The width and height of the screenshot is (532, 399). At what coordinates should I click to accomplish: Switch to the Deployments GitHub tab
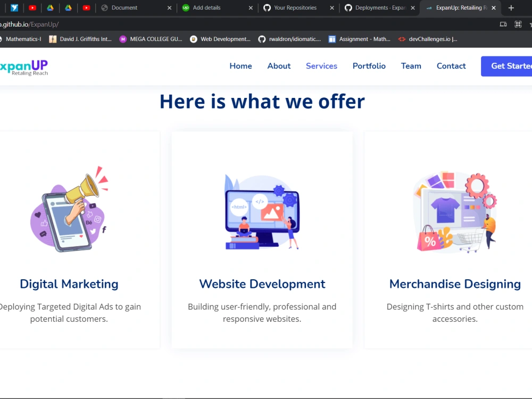click(379, 7)
